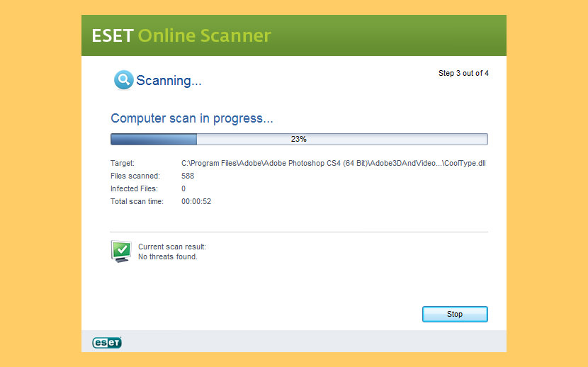Click the files scanned count 588
Image resolution: width=588 pixels, height=367 pixels.
click(188, 176)
